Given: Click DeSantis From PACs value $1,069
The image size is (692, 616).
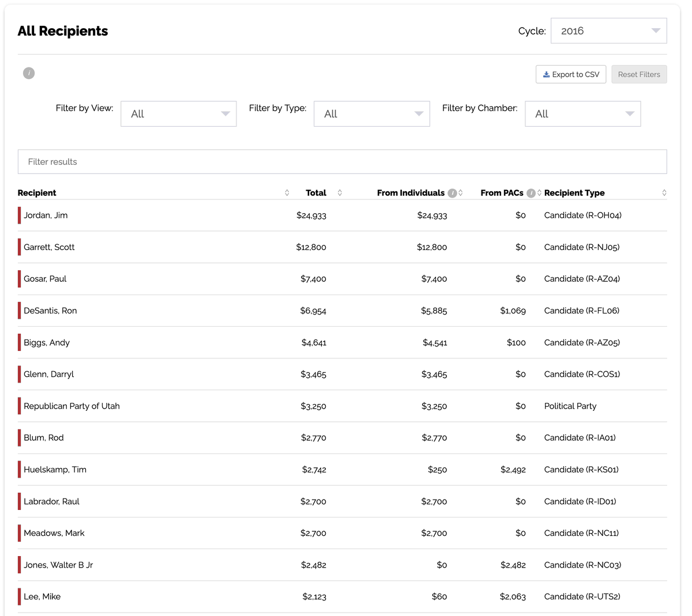Looking at the screenshot, I should tap(513, 311).
